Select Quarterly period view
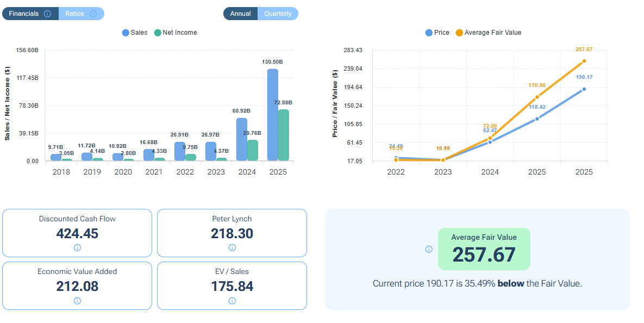 (x=278, y=14)
